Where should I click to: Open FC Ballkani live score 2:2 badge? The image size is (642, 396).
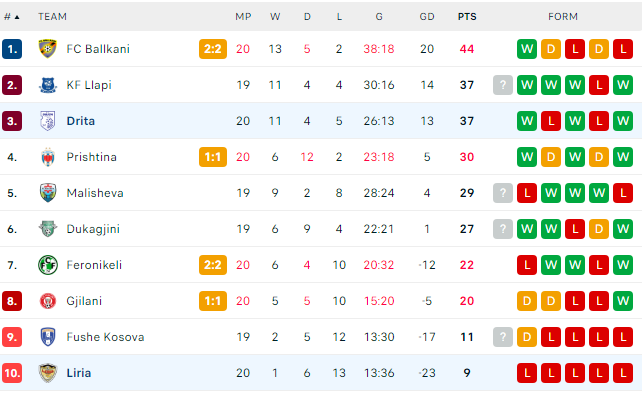point(213,49)
